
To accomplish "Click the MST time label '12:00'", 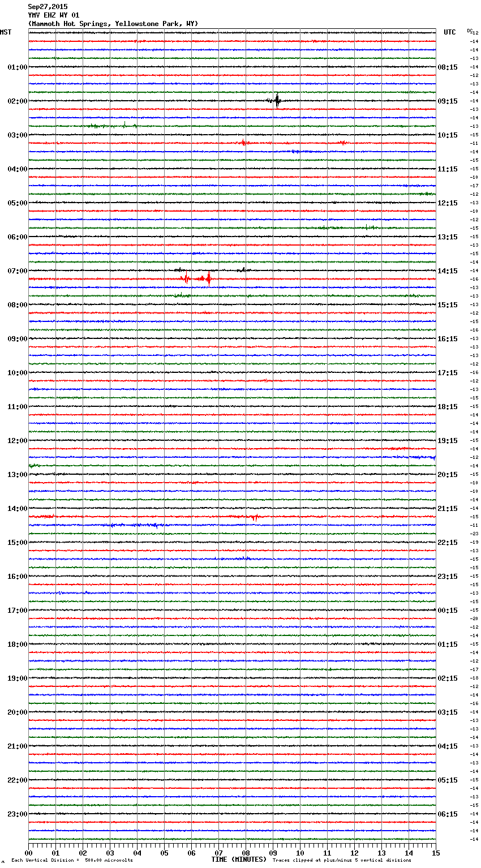I will 17,441.
